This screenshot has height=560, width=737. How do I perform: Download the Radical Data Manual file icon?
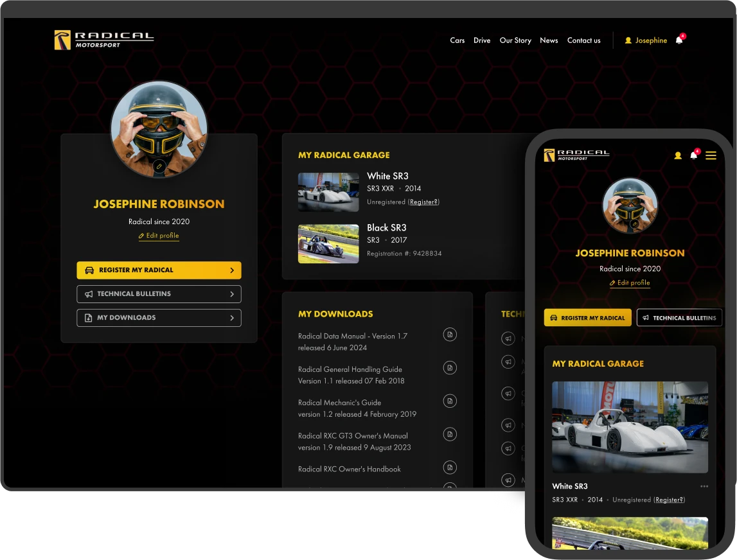[450, 335]
